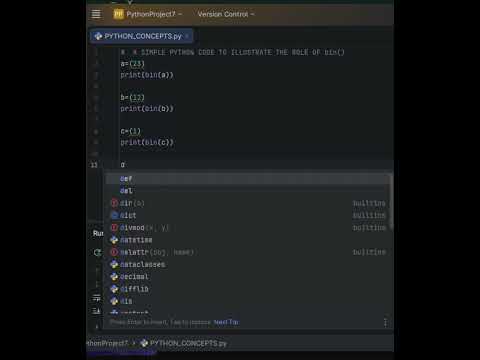Click the green Rerun icon
This screenshot has width=480, height=360.
[97, 253]
